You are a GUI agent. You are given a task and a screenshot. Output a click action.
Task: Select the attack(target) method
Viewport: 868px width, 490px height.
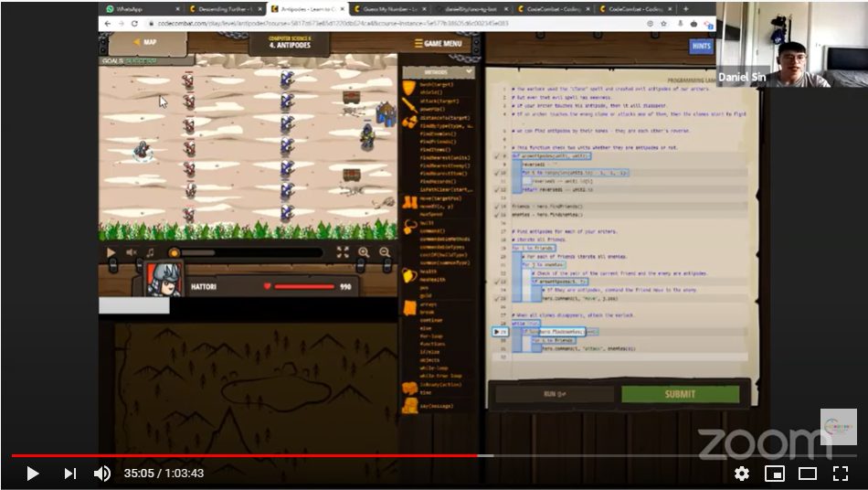439,101
